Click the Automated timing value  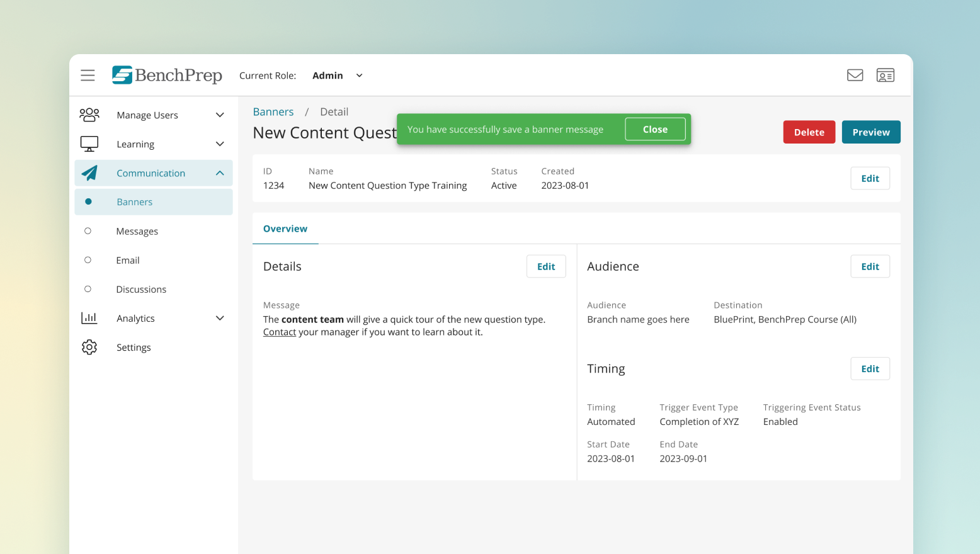[611, 422]
